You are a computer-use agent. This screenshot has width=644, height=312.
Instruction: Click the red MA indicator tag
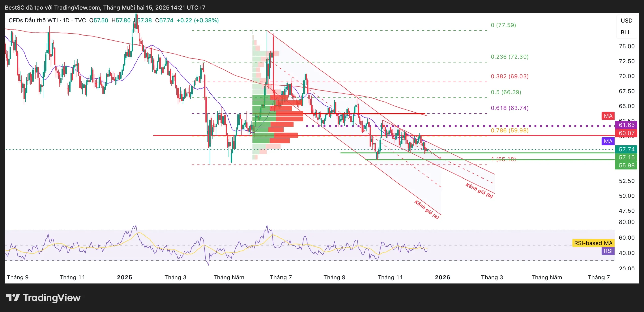(608, 116)
